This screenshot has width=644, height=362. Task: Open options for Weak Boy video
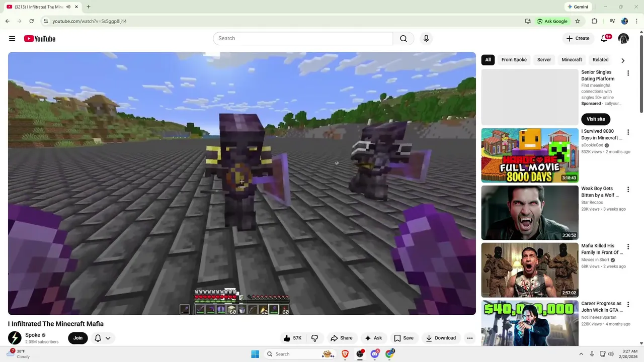(x=628, y=190)
